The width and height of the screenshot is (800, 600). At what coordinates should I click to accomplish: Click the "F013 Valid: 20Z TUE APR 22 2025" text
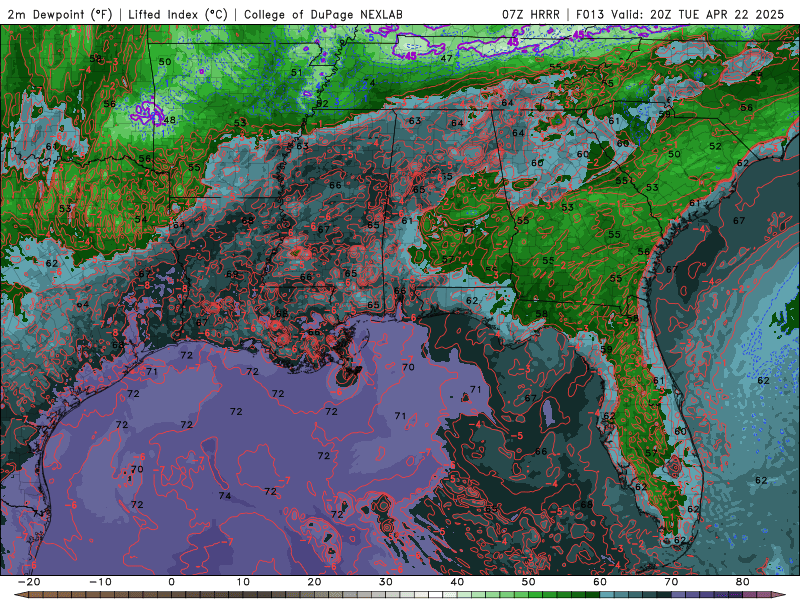coord(680,14)
